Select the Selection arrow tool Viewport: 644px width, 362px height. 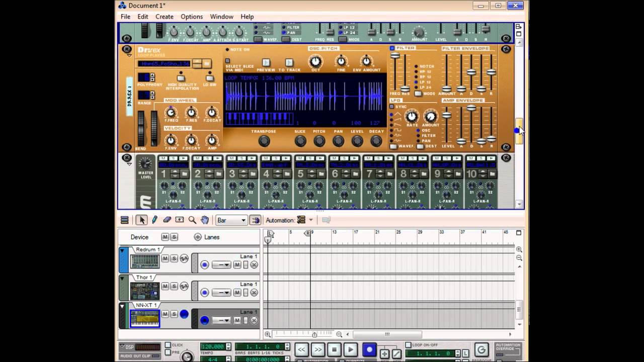141,220
